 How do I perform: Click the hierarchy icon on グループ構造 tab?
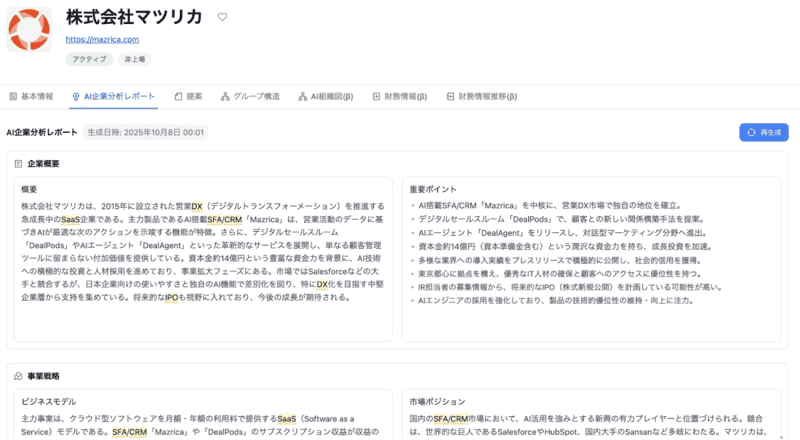(x=225, y=97)
